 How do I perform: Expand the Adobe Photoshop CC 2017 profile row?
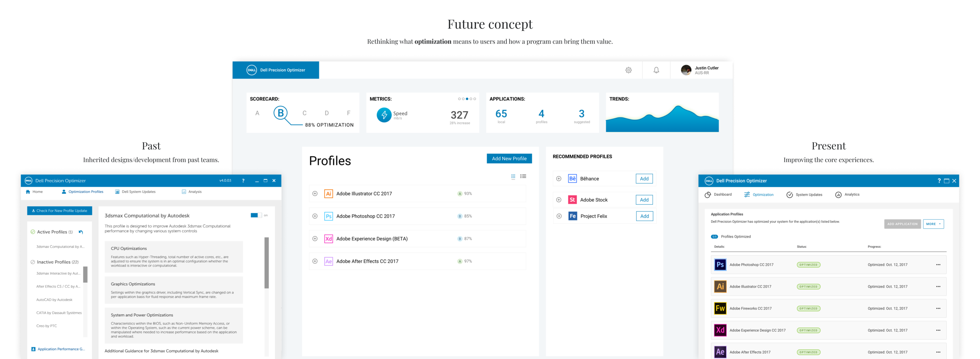click(x=315, y=216)
